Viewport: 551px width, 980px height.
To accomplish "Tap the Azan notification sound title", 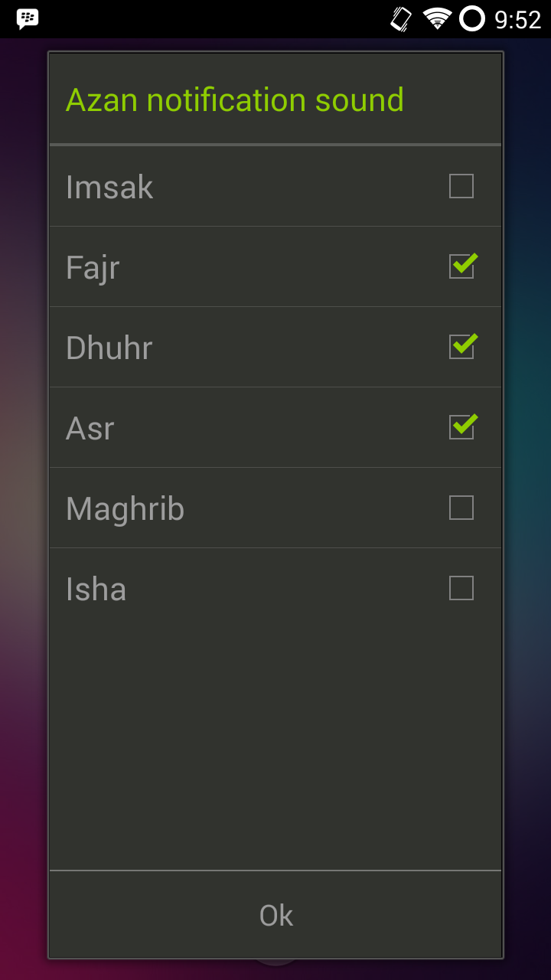I will 235,100.
